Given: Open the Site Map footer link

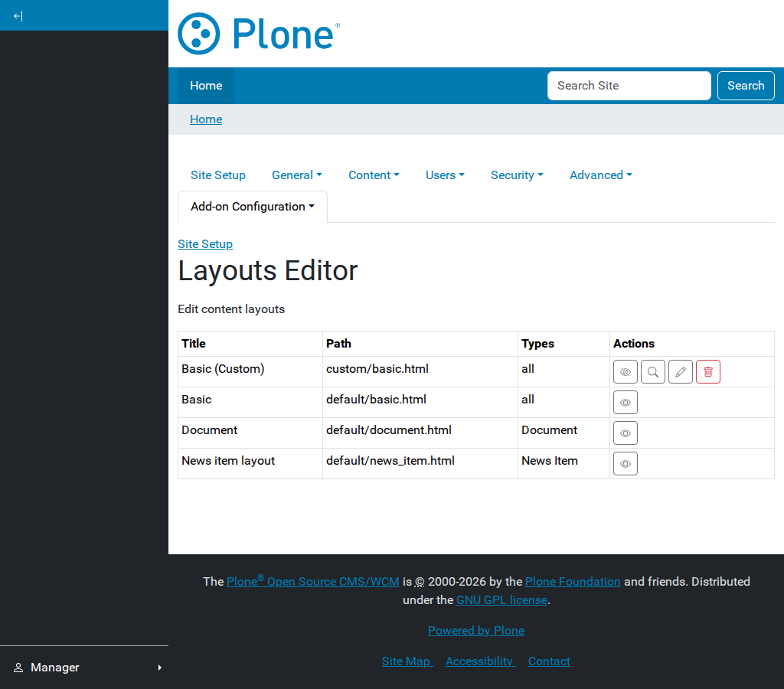Looking at the screenshot, I should 407,661.
